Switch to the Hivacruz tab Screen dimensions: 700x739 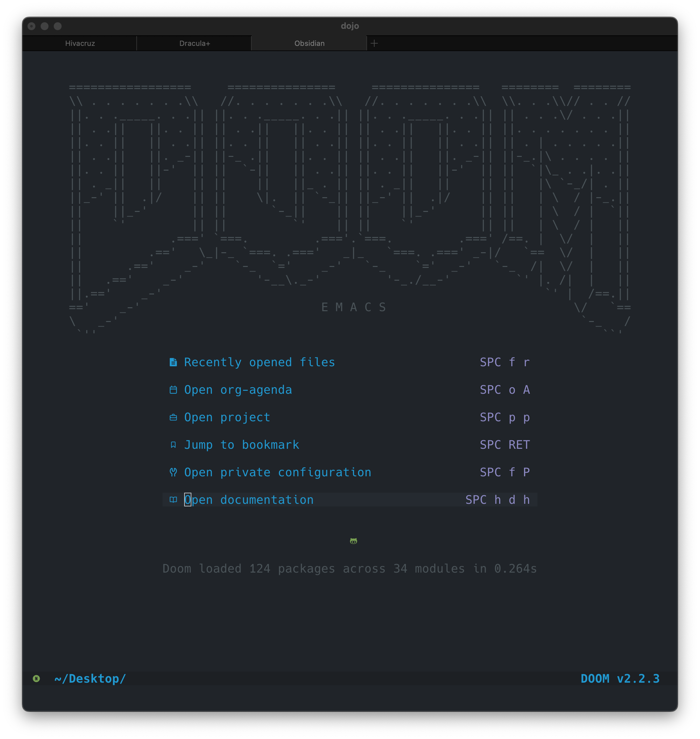[x=80, y=43]
